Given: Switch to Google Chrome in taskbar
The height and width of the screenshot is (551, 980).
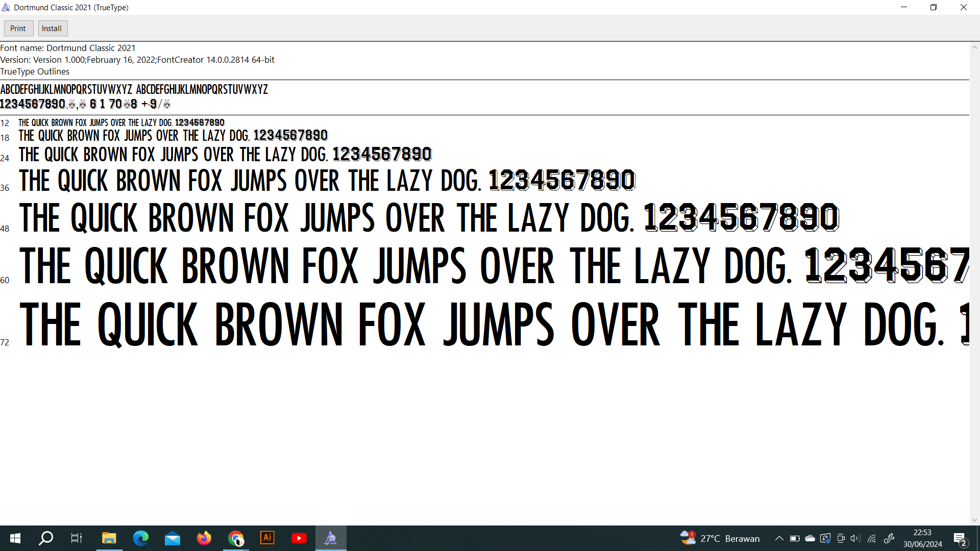Looking at the screenshot, I should 235,538.
